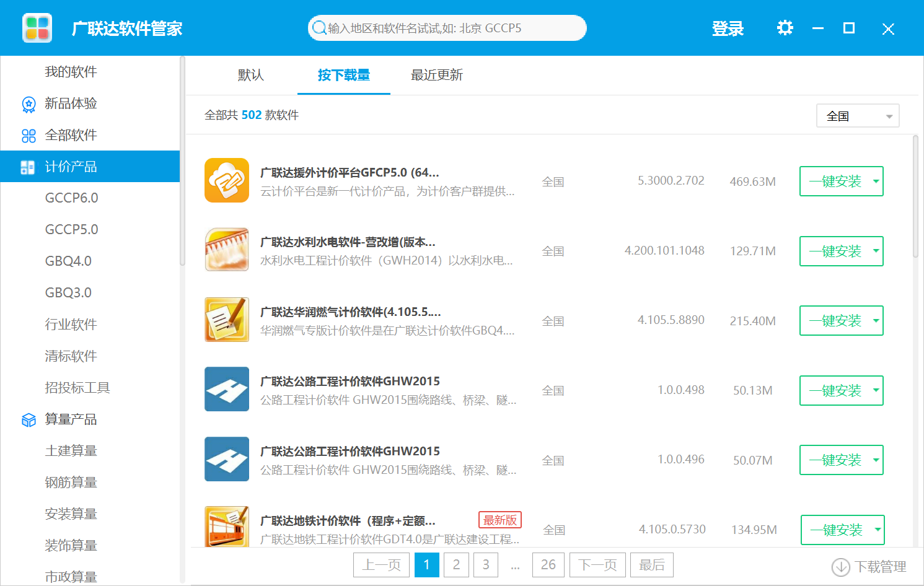Image resolution: width=924 pixels, height=586 pixels.
Task: Expand install options arrow for 地铁计价软件
Action: click(877, 530)
